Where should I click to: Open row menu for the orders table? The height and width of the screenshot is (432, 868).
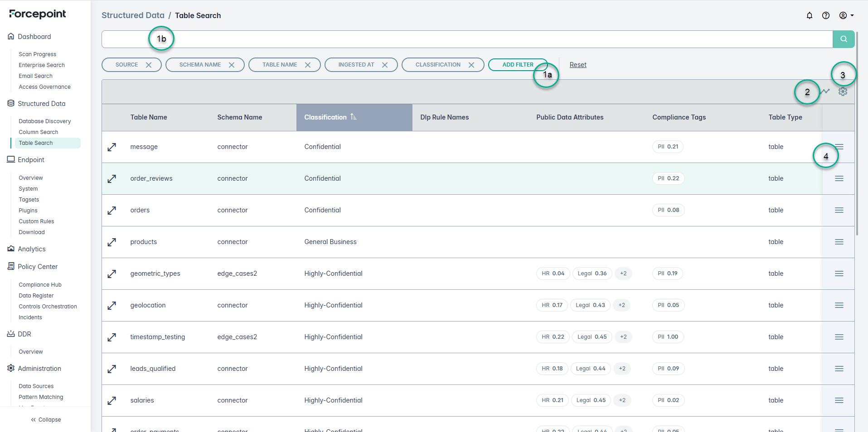click(x=839, y=210)
